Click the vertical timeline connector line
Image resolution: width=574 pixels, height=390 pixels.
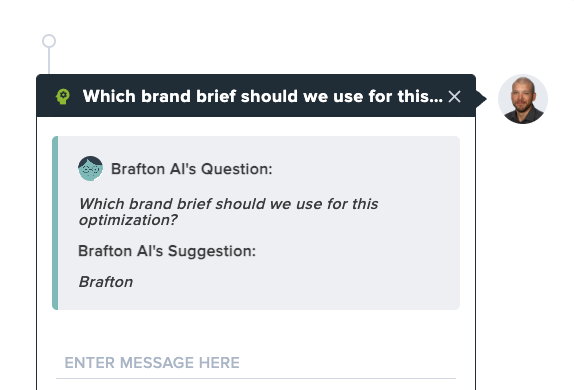tap(49, 61)
